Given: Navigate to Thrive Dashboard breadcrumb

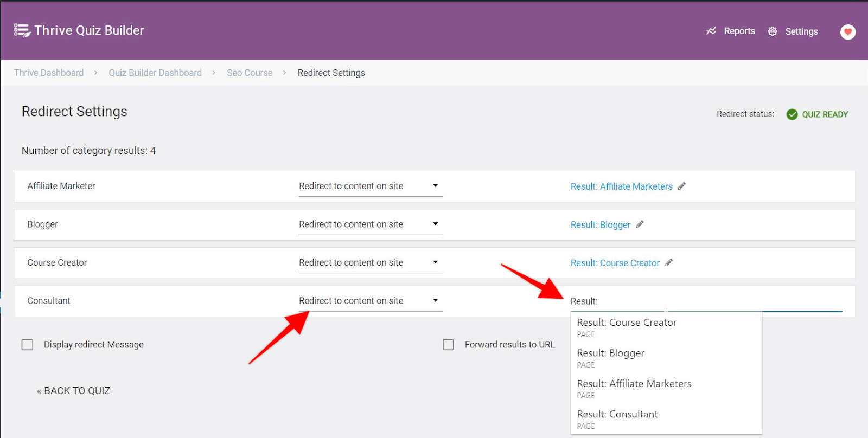Looking at the screenshot, I should pos(49,73).
